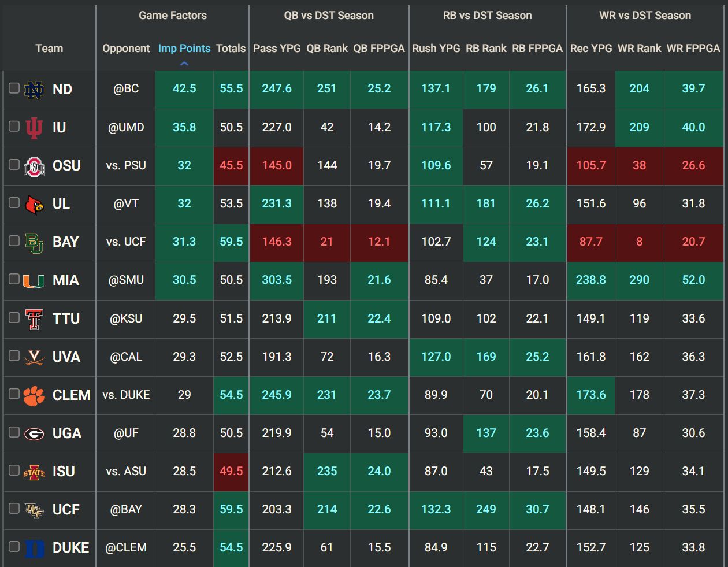
Task: Toggle Imp Points sort arrow
Action: [x=184, y=64]
